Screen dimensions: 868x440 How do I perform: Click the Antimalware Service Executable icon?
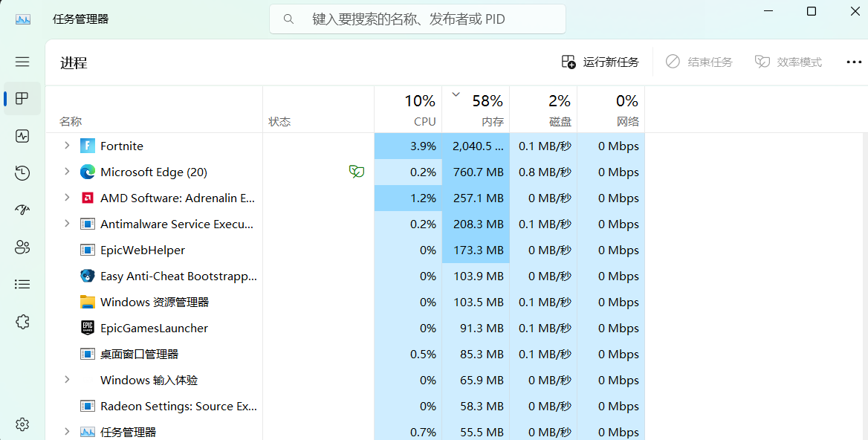[88, 224]
